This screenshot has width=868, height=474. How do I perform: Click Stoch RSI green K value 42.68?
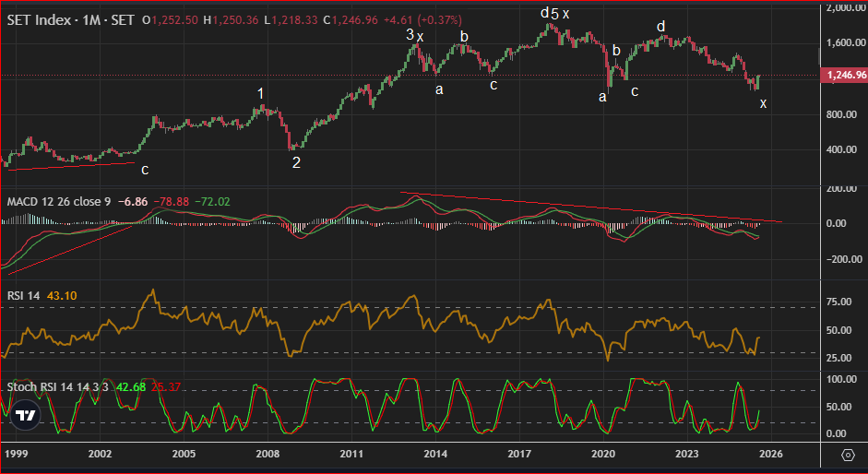[131, 387]
